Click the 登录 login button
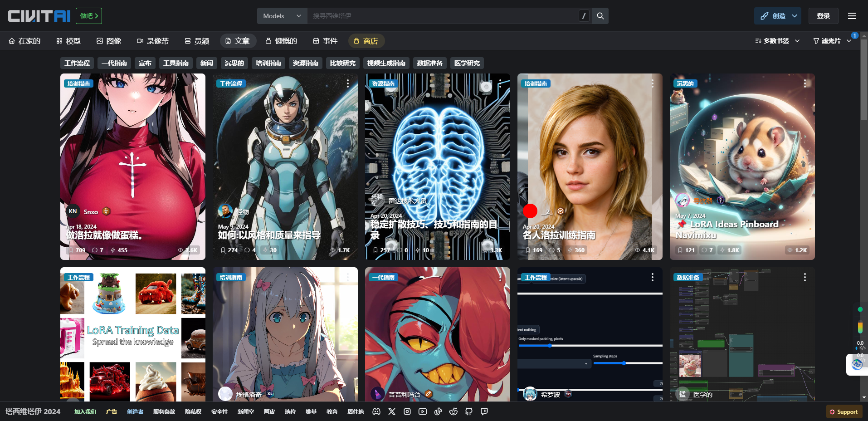868x421 pixels. (823, 15)
